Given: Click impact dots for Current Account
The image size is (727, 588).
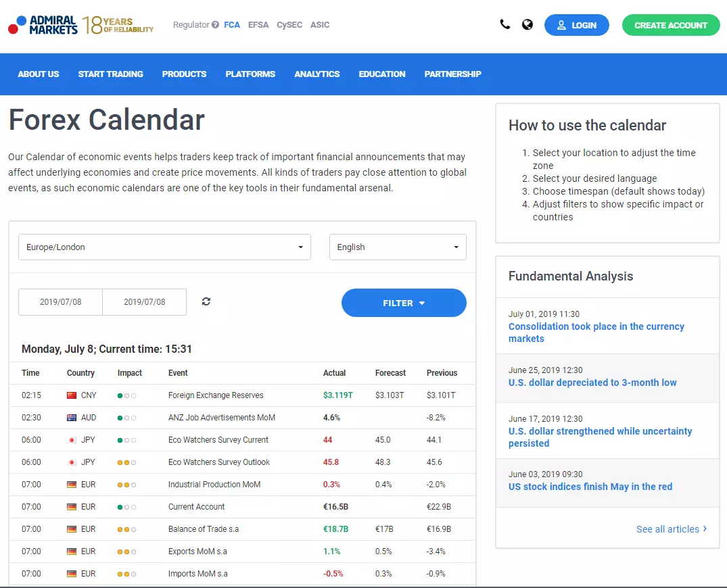Looking at the screenshot, I should tap(126, 507).
